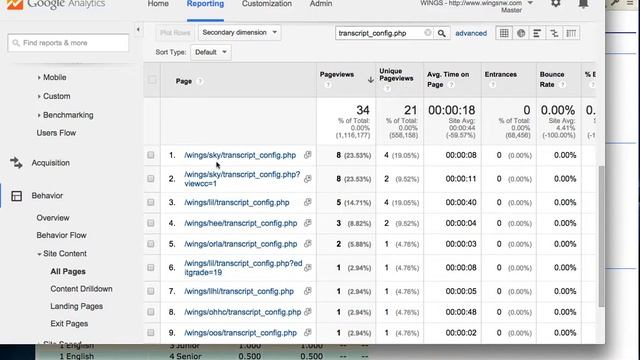Screen dimensions: 640x360
Task: Switch to Data table view
Action: [x=504, y=33]
